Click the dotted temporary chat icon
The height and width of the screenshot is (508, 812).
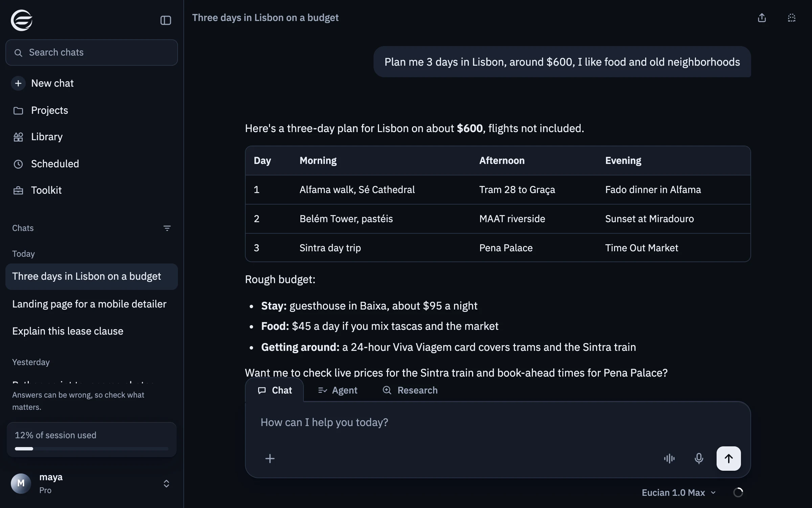coord(792,18)
